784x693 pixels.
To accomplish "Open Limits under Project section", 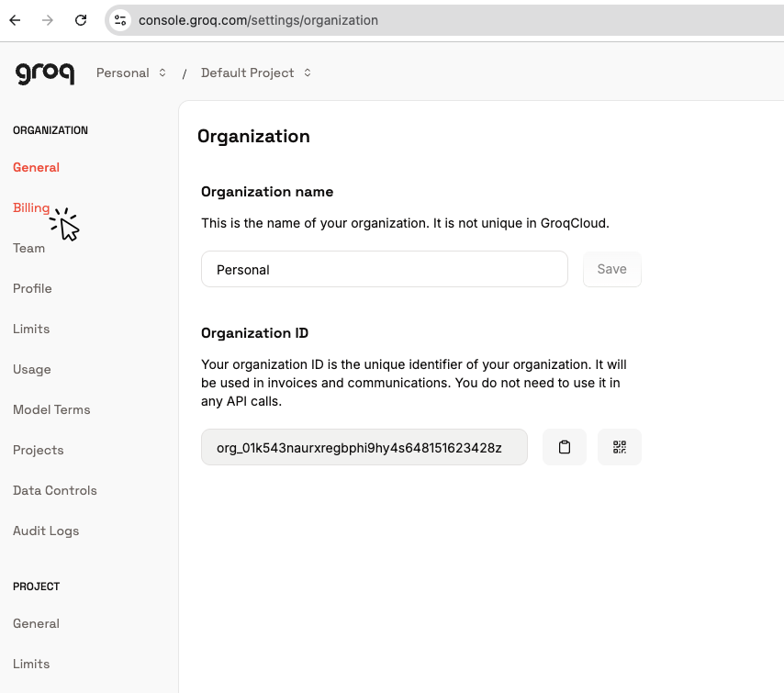I will tap(31, 664).
